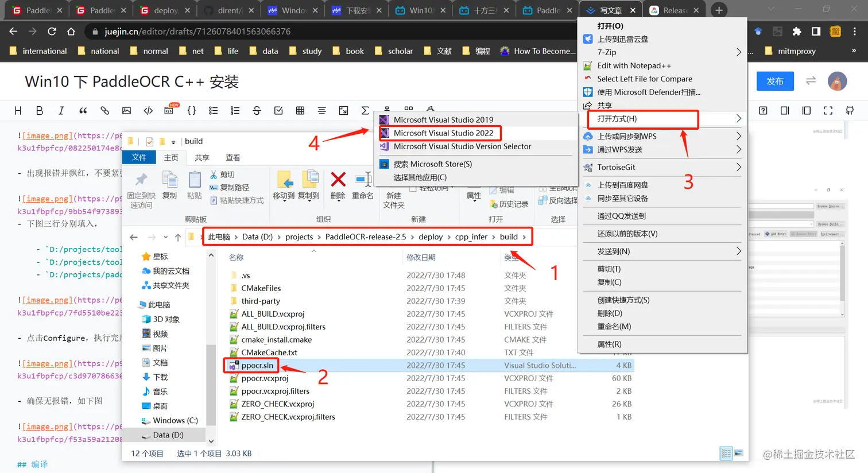Open a new browser tab
The image size is (868, 473).
(x=719, y=10)
